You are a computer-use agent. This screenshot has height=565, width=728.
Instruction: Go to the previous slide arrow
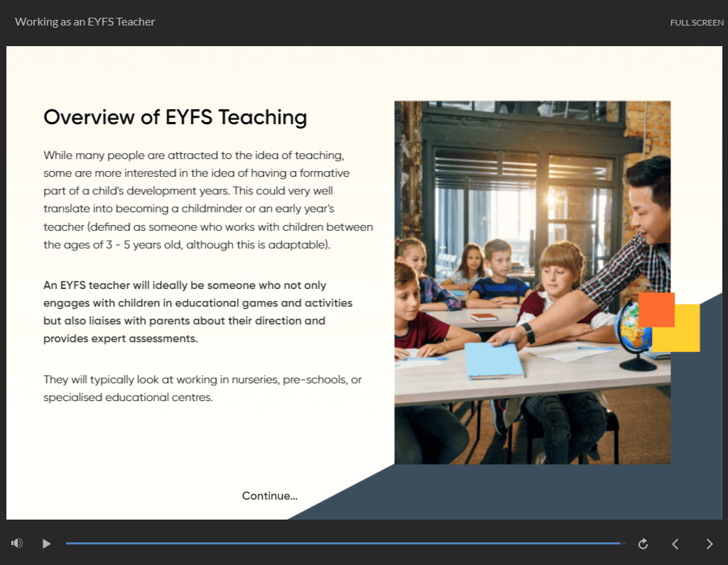pyautogui.click(x=675, y=544)
